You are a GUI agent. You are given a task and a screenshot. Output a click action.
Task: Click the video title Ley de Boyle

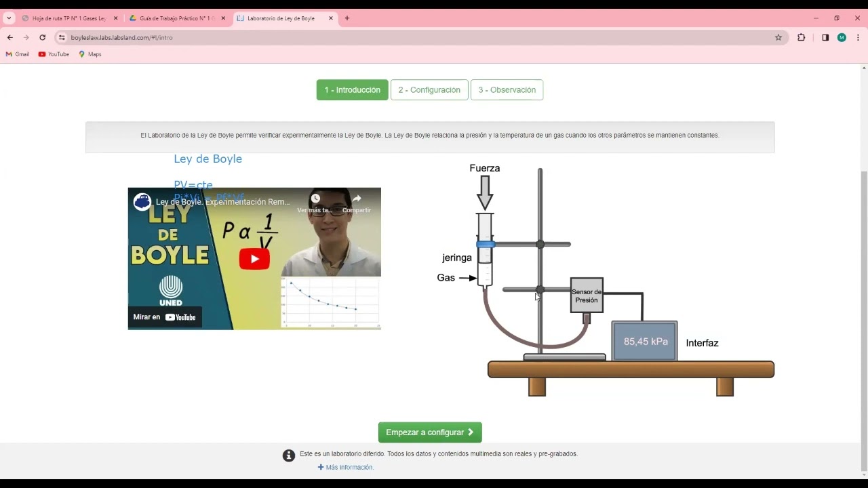(x=222, y=202)
